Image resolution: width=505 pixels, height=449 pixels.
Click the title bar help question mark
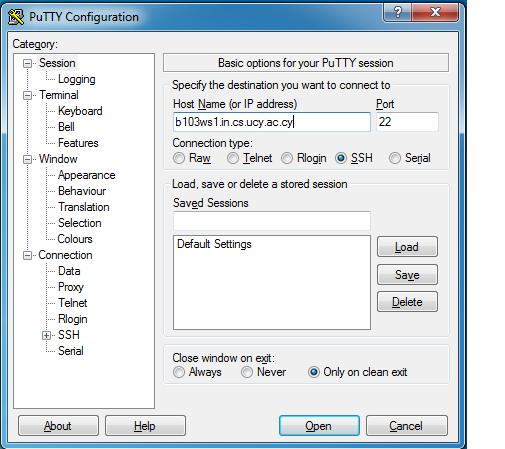click(x=397, y=13)
